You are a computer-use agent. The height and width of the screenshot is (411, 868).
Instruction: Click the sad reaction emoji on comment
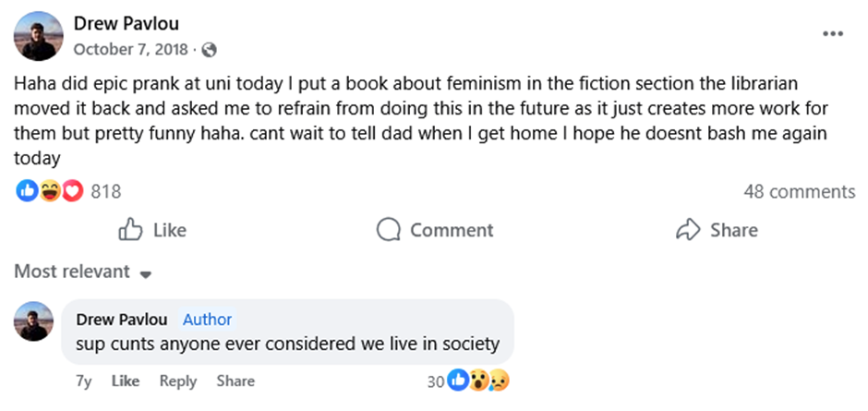500,381
